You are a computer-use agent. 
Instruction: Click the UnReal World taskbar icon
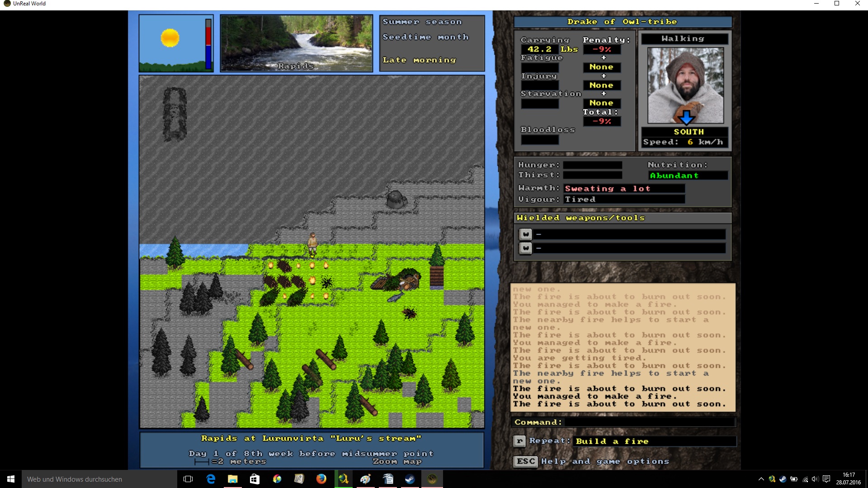pos(432,479)
